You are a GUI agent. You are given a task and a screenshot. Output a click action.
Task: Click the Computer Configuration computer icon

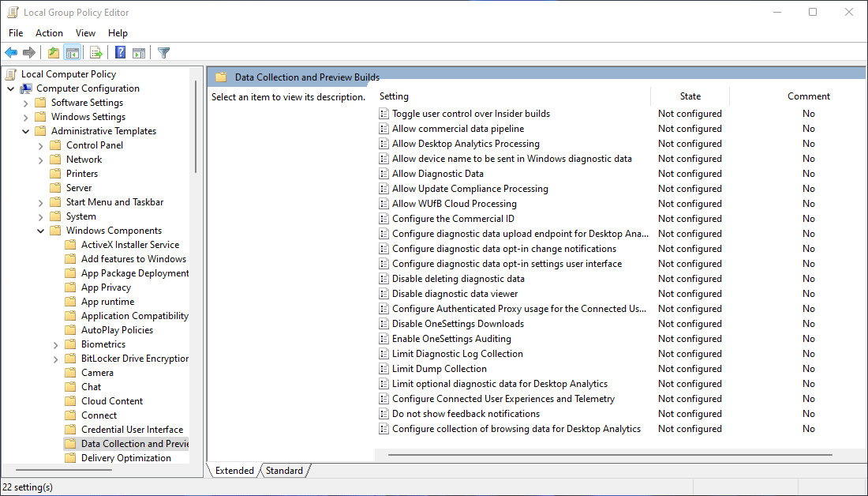[26, 88]
